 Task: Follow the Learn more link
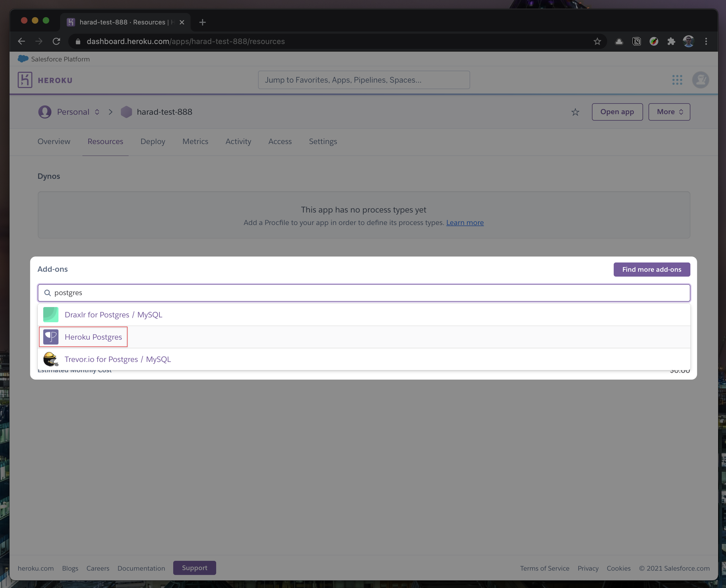[x=464, y=223]
